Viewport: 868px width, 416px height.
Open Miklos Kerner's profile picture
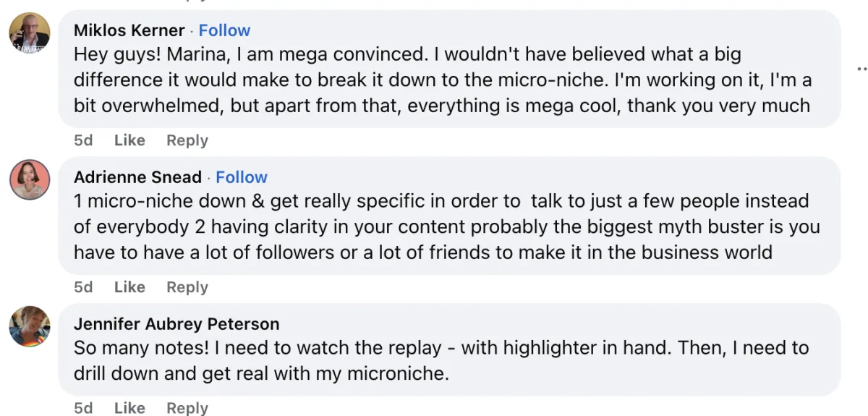pyautogui.click(x=30, y=32)
